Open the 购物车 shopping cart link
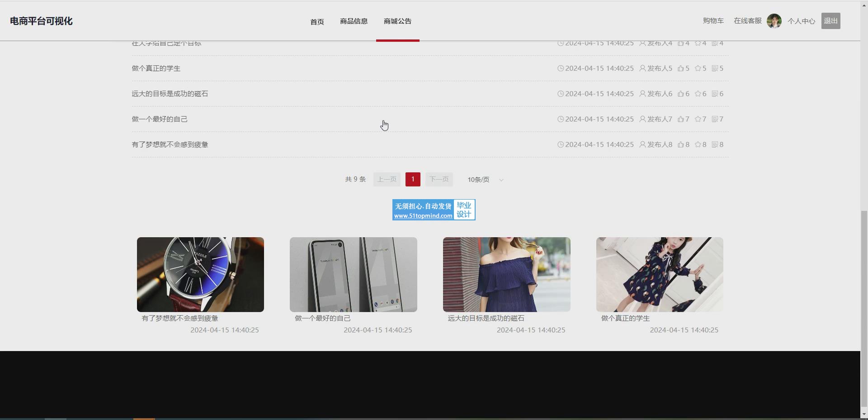868x420 pixels. [713, 21]
